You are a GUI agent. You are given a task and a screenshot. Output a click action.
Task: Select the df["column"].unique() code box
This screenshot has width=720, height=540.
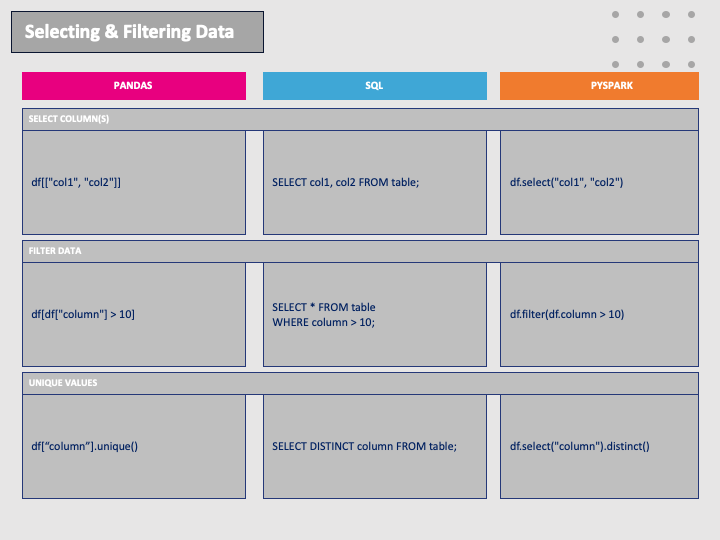134,446
